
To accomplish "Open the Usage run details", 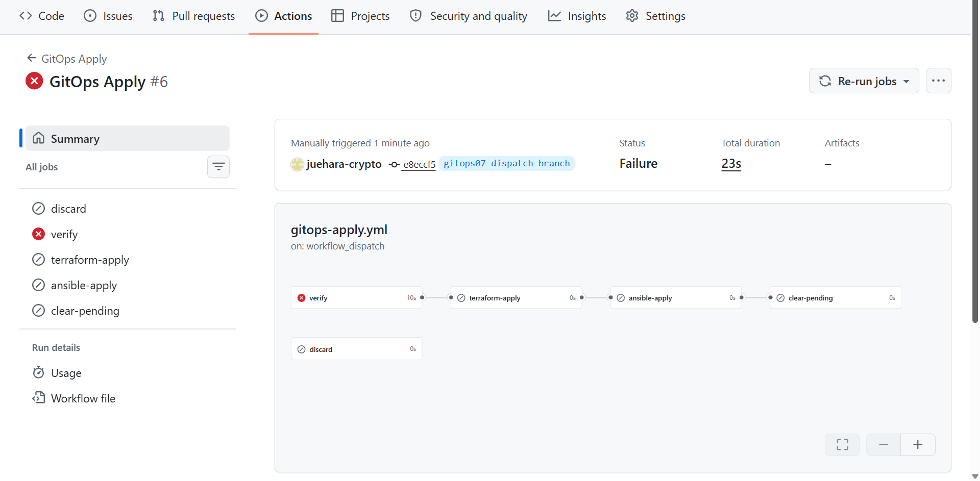I will [x=128, y=373].
